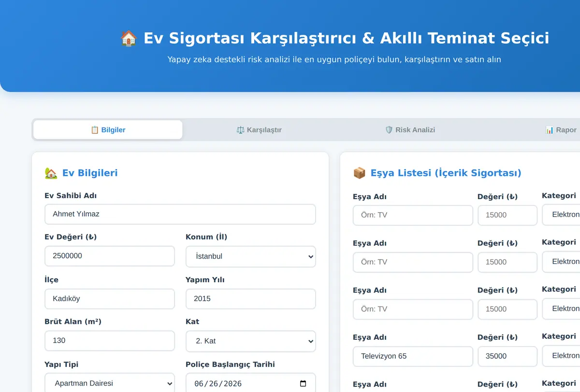Open the Kategori dropdown for Televizyon 65
Image resolution: width=580 pixels, height=392 pixels.
pos(561,355)
